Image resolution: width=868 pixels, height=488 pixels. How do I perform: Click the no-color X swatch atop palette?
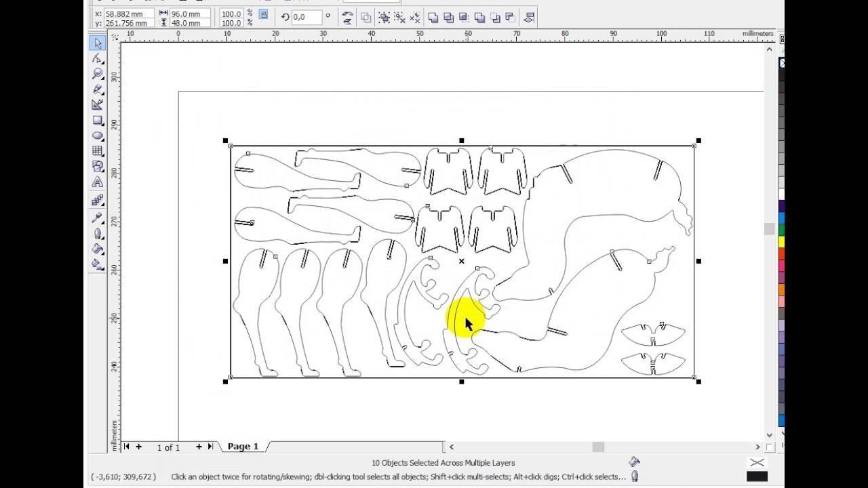coord(782,63)
